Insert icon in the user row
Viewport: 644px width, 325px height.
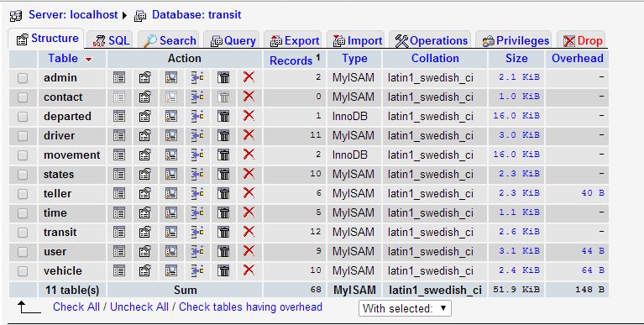(197, 251)
